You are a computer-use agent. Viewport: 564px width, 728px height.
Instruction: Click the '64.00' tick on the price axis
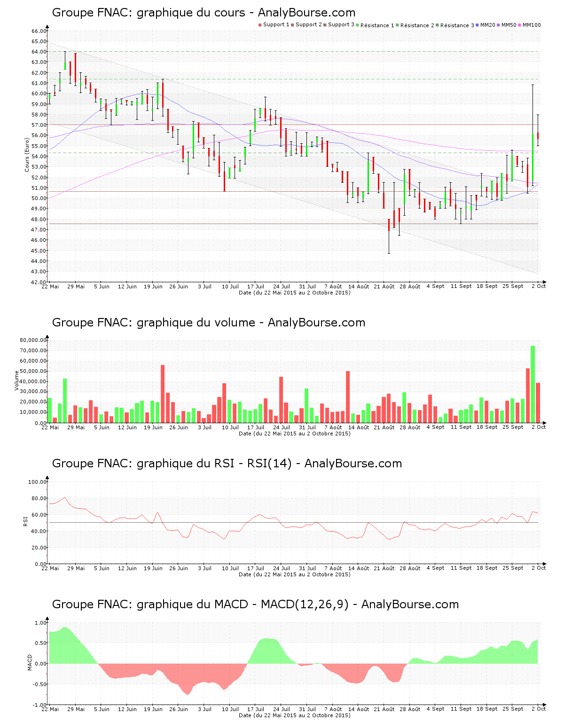click(39, 52)
